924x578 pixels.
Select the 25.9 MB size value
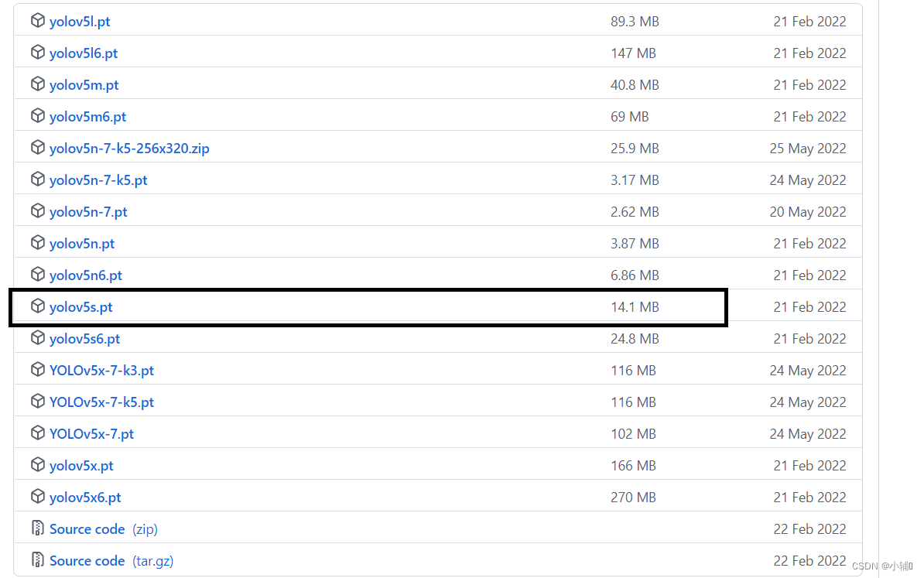point(635,149)
